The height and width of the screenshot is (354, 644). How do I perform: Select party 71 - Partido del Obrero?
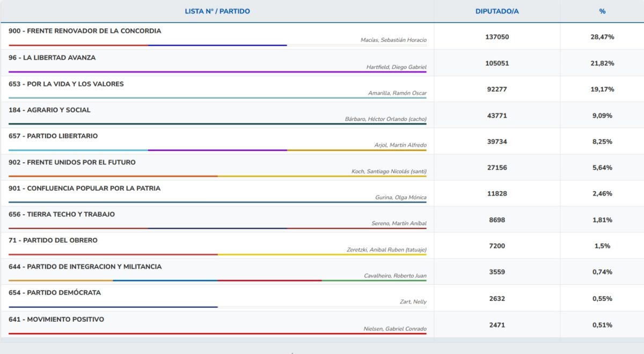[53, 240]
